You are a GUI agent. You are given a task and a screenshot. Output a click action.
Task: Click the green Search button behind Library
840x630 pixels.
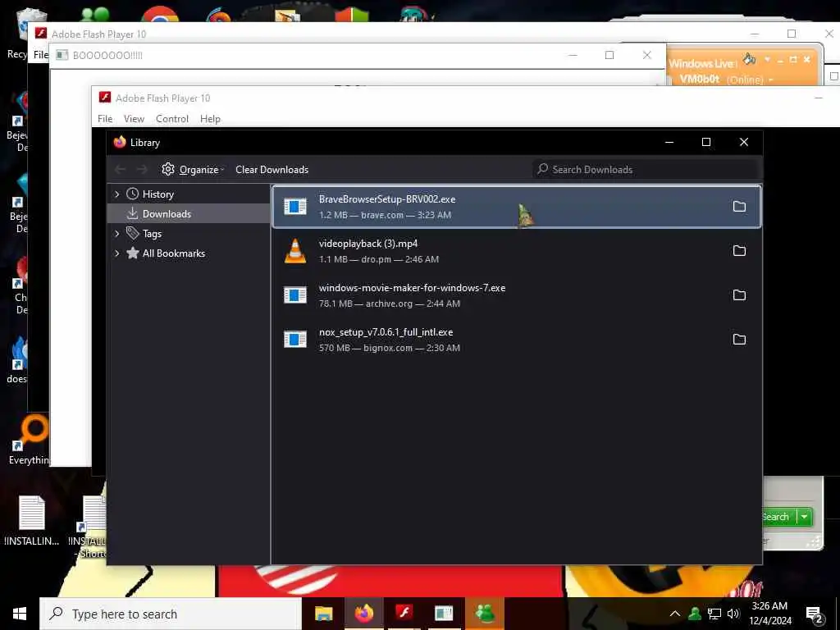click(x=779, y=517)
